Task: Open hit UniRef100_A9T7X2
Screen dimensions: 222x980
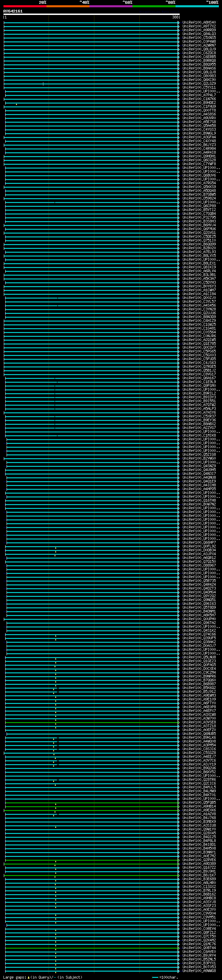Action: pyautogui.click(x=199, y=26)
